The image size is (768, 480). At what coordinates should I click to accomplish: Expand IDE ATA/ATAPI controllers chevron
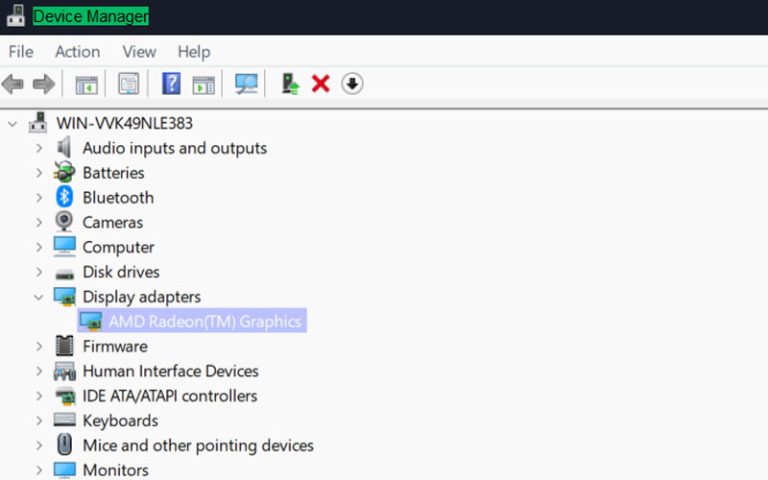click(x=39, y=396)
